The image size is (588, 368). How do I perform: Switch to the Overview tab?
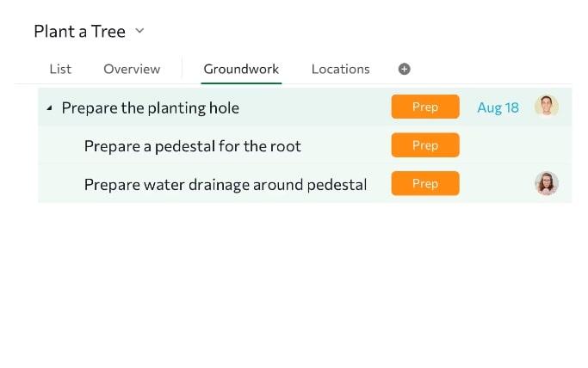coord(132,69)
